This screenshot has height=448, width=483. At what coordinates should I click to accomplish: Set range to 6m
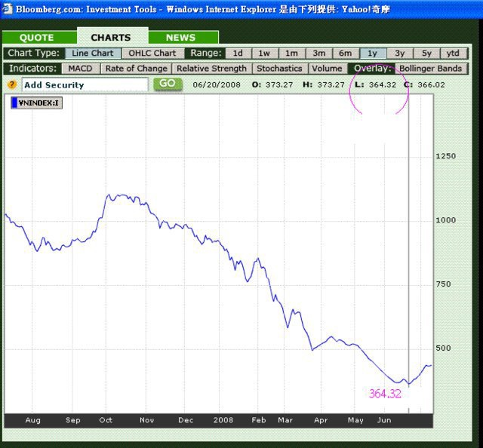[346, 54]
